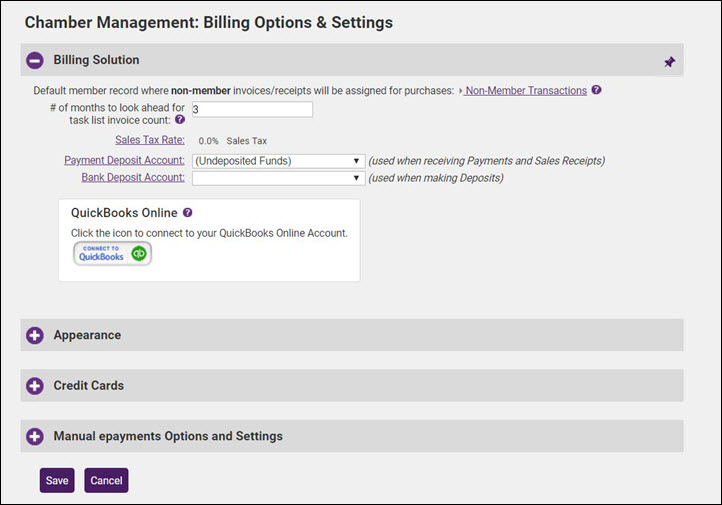This screenshot has height=505, width=722.
Task: Click help icon beside task list invoice count
Action: pos(180,120)
